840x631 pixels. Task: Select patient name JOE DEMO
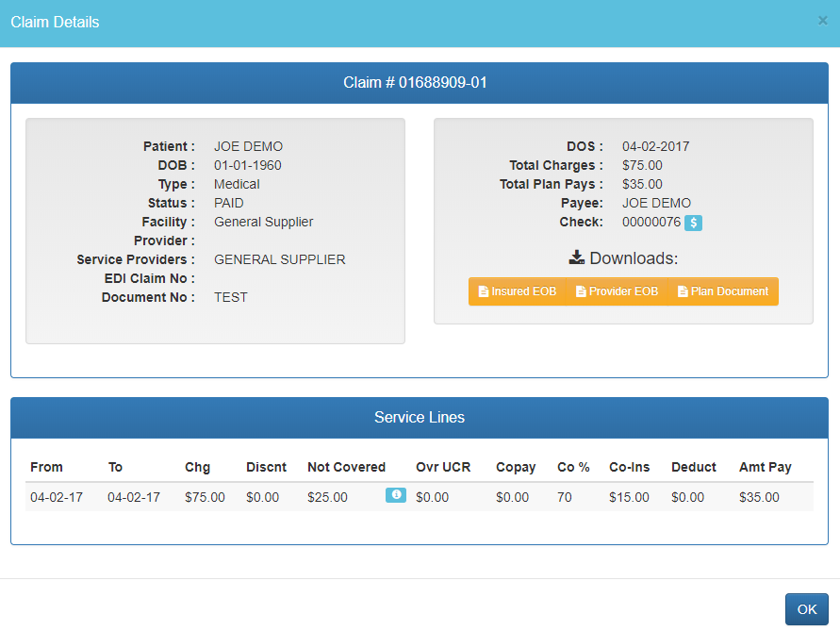pyautogui.click(x=248, y=146)
